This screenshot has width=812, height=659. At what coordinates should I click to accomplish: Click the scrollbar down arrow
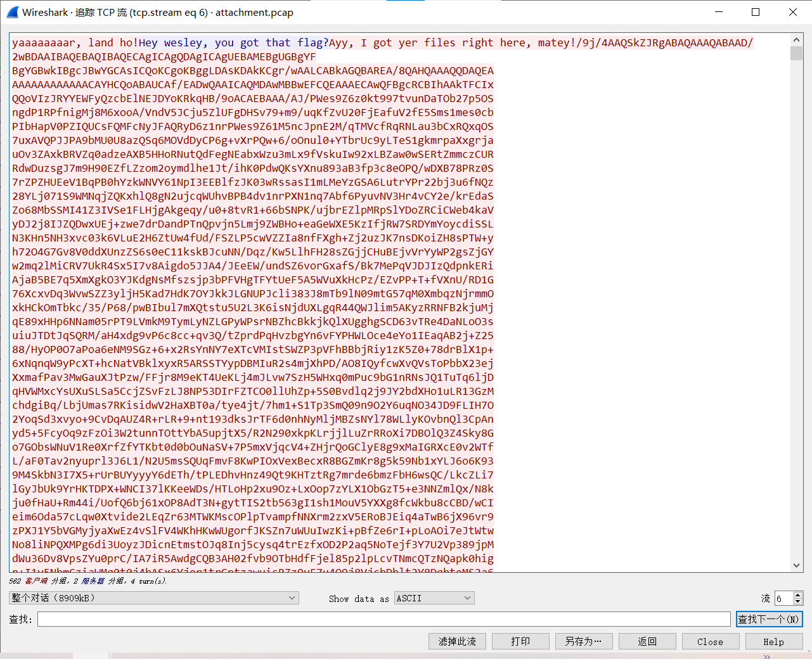coord(797,565)
